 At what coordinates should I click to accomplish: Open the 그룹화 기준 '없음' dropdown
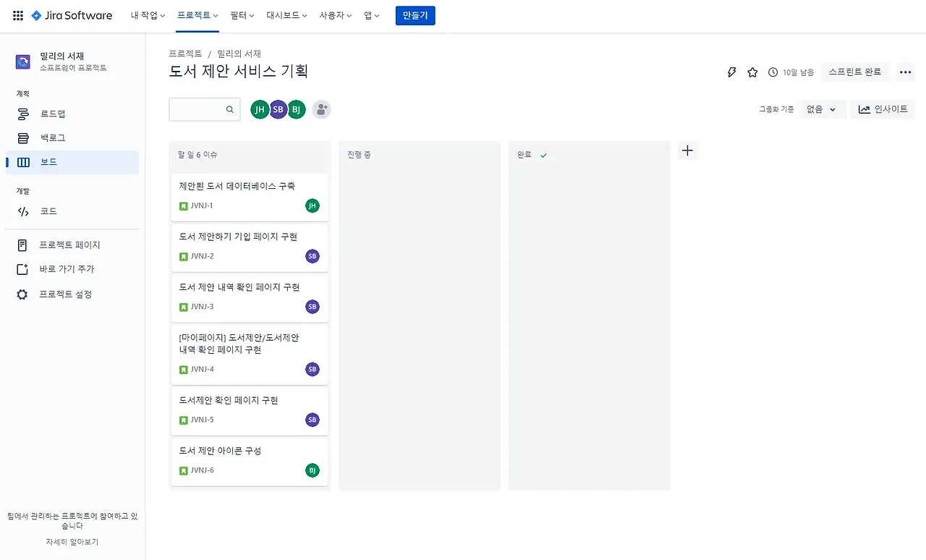click(x=822, y=109)
